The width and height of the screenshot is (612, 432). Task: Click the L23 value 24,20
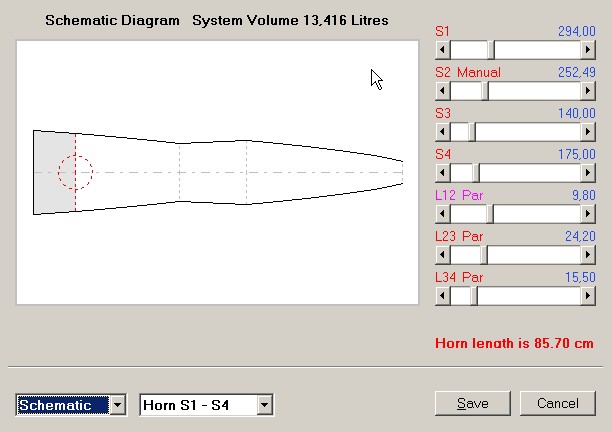tap(580, 236)
